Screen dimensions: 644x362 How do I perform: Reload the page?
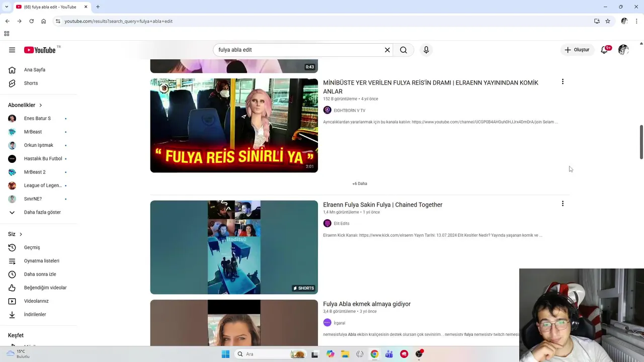pos(31,21)
